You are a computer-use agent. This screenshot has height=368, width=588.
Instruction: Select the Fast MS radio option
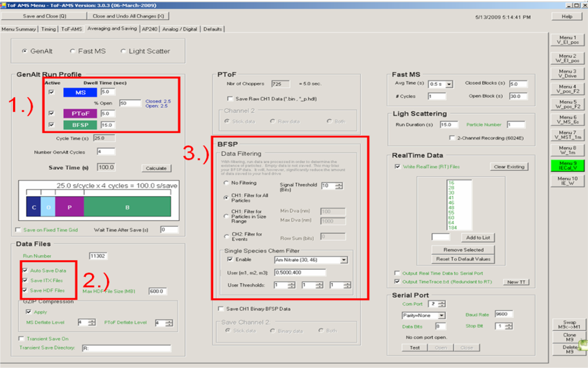point(73,51)
